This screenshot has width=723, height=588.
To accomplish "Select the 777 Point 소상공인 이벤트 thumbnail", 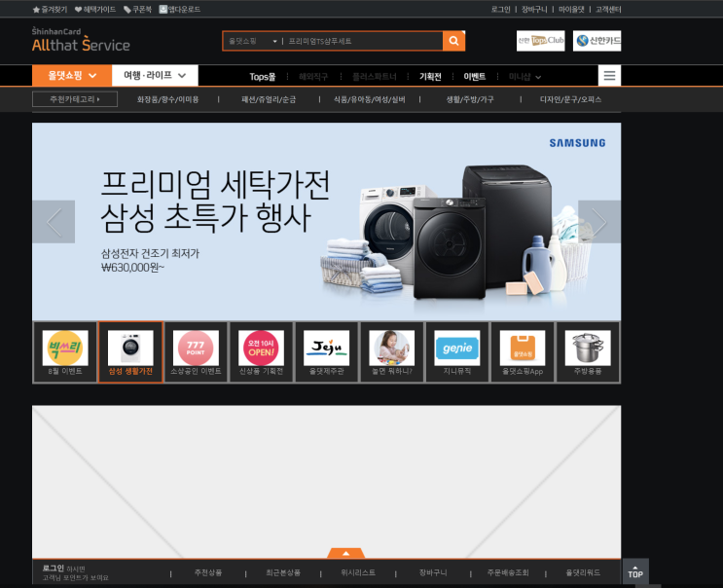I will tap(196, 352).
